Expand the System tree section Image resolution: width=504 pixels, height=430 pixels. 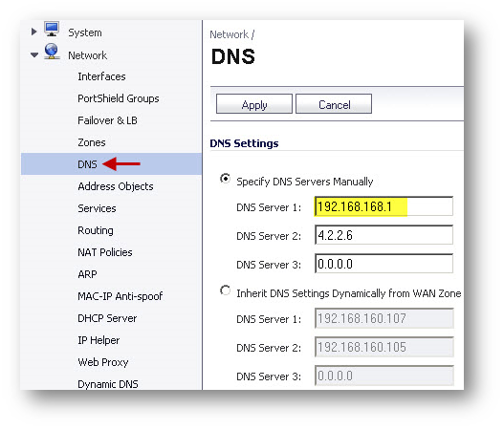[x=33, y=32]
